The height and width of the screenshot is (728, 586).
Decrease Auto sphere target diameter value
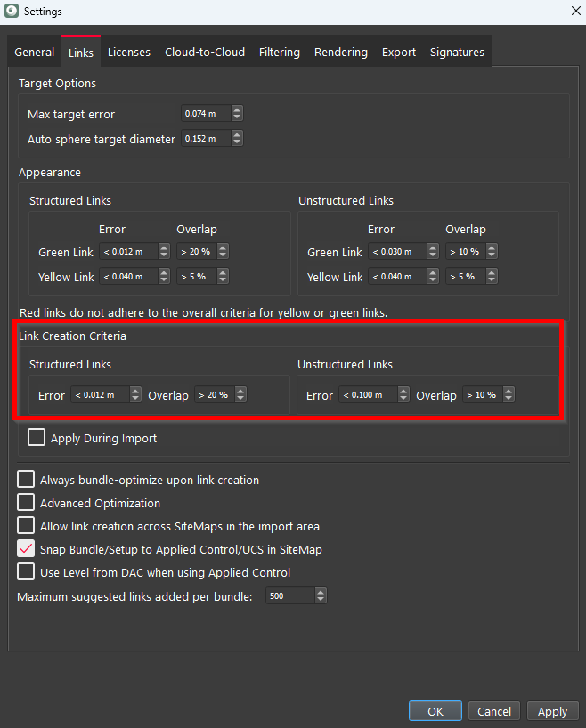click(236, 142)
